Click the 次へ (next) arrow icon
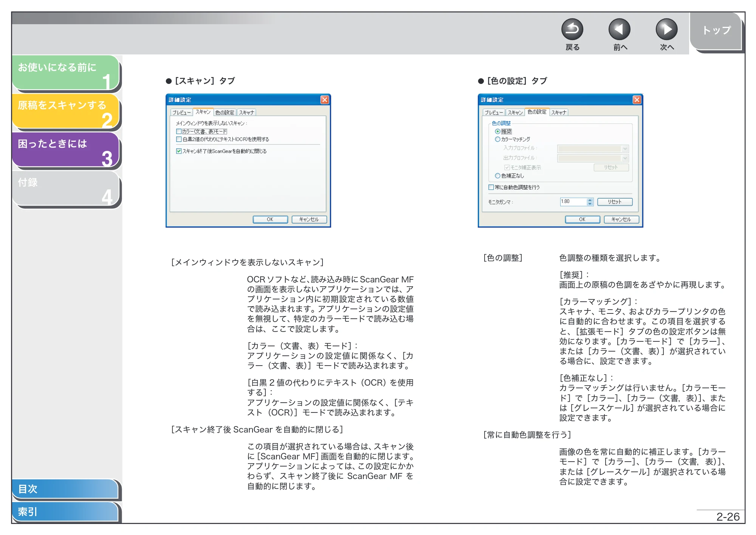 tap(666, 29)
